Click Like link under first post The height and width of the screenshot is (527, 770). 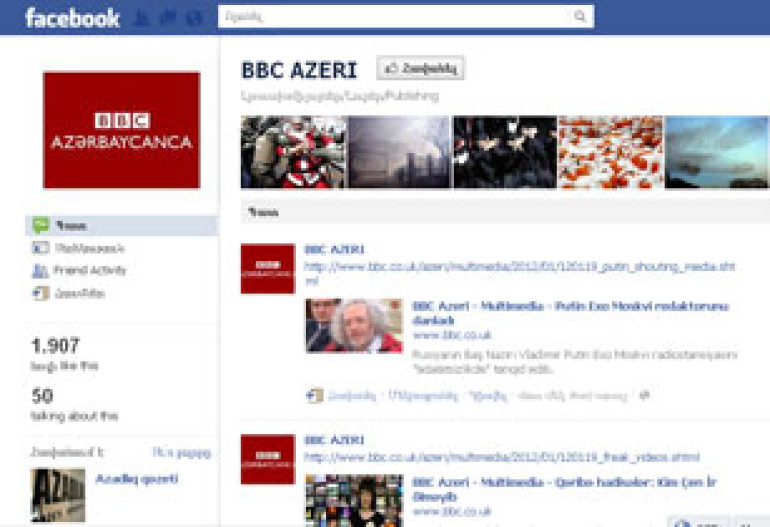pos(352,396)
